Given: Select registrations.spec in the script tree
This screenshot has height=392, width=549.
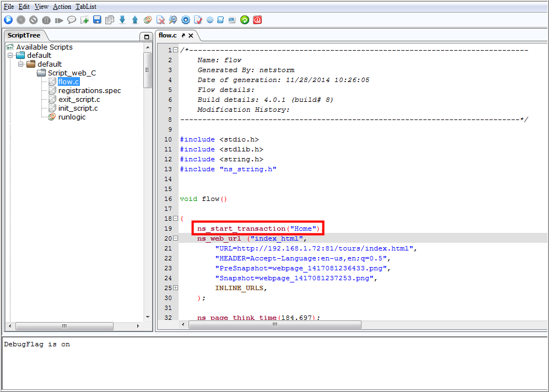Looking at the screenshot, I should click(90, 91).
